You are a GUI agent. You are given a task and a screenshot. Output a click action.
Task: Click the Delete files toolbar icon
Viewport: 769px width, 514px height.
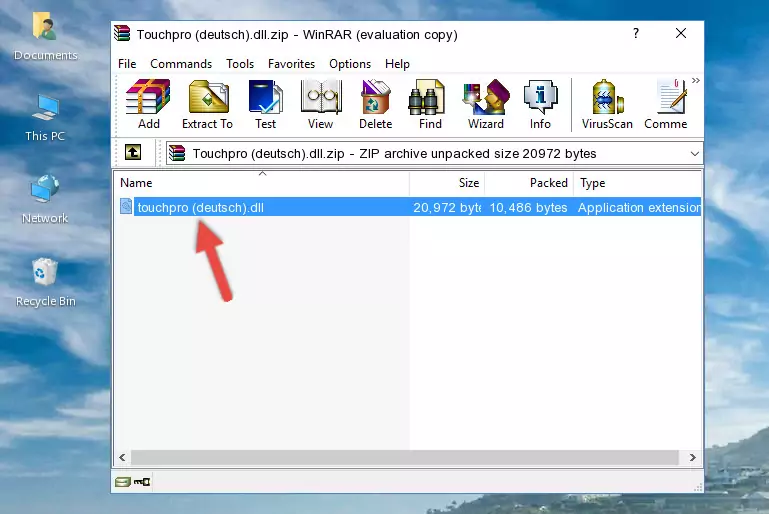[x=376, y=104]
